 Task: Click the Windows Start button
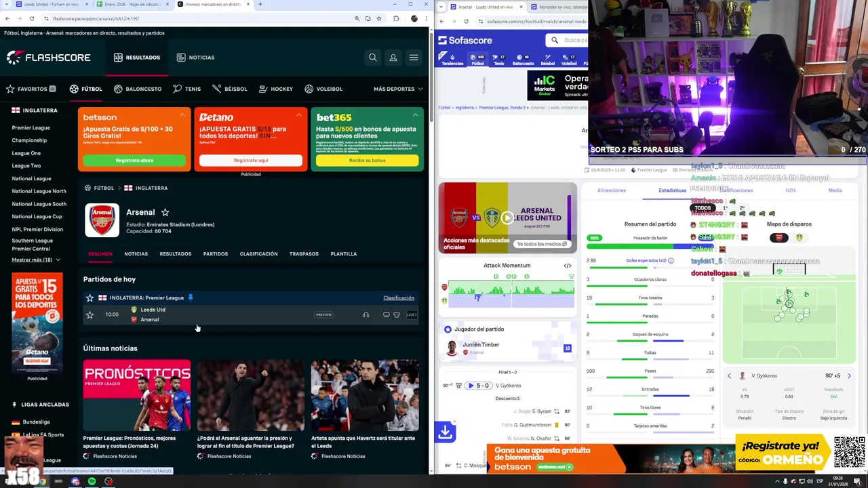(7, 481)
